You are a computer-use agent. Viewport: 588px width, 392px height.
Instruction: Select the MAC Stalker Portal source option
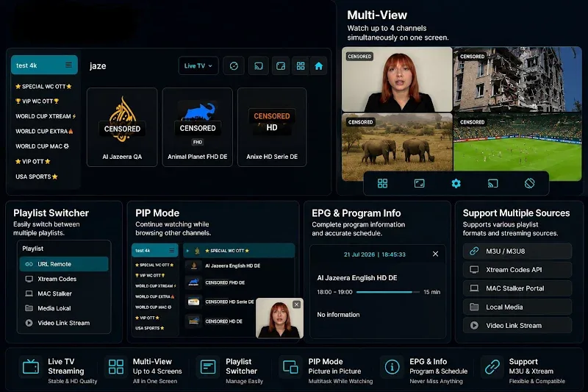click(x=517, y=288)
